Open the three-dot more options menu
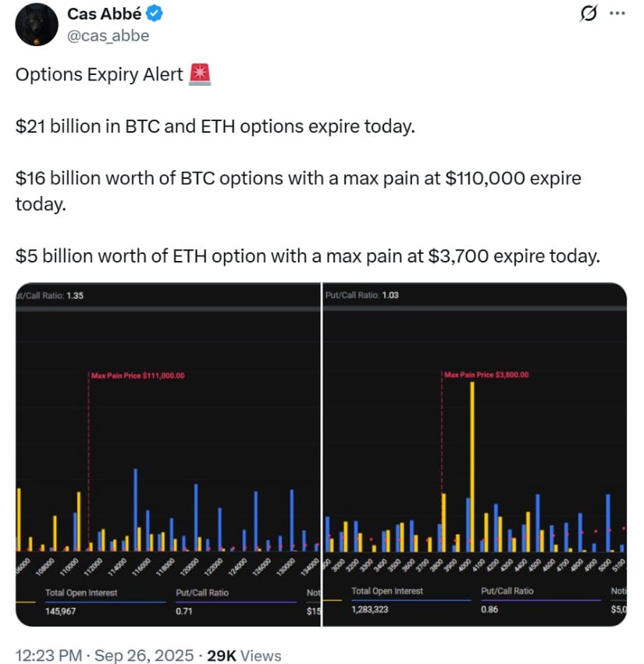Screen dimensions: 644x664 click(x=617, y=13)
